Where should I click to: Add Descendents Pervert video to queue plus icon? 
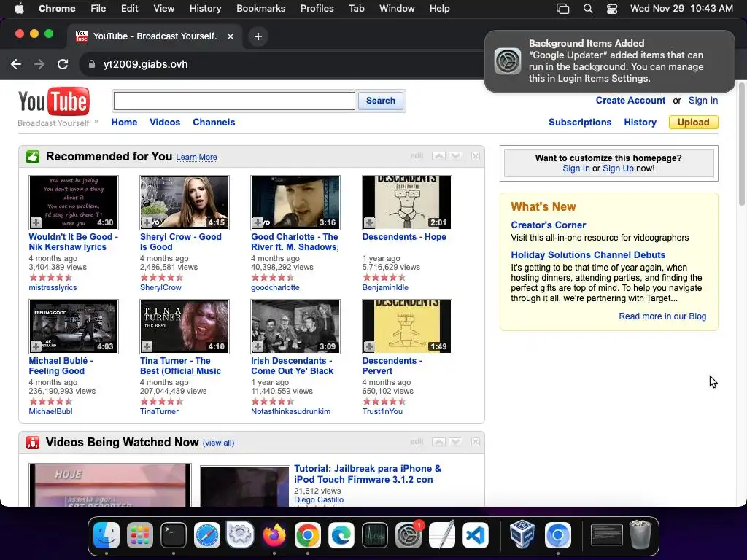pyautogui.click(x=369, y=346)
